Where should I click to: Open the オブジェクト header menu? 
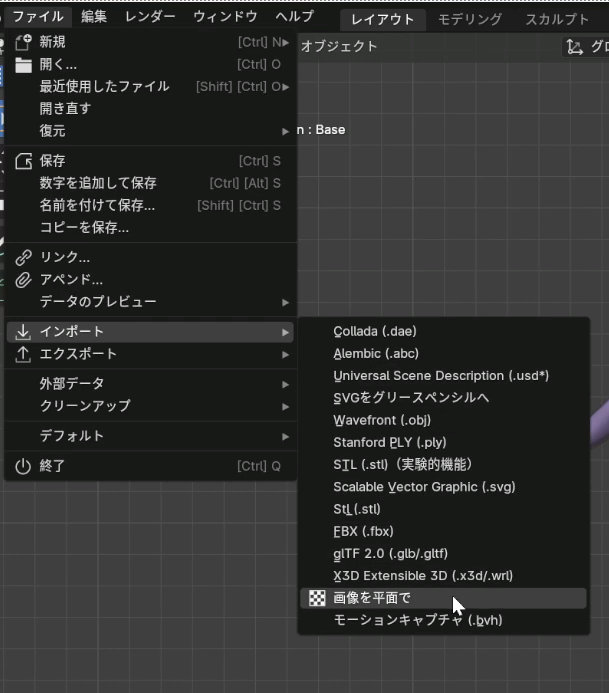339,46
